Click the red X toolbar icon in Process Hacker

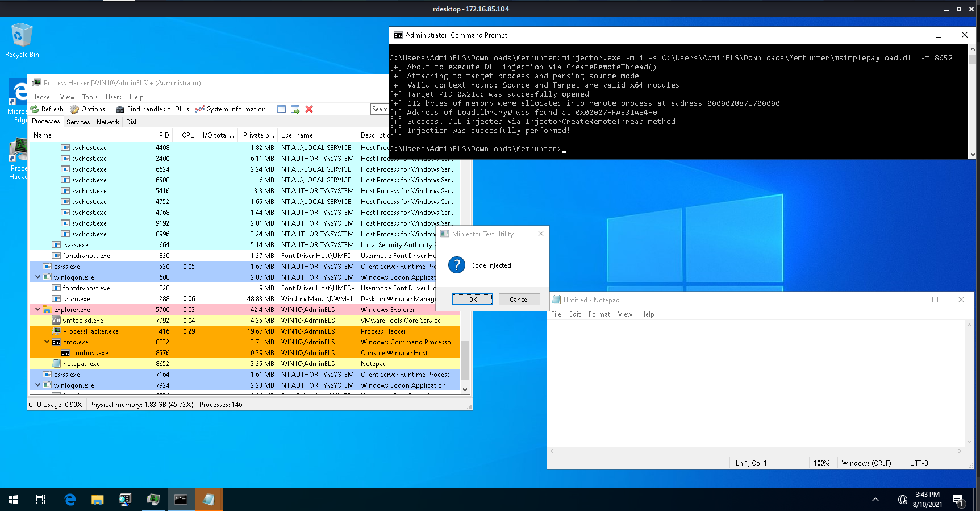[x=309, y=109]
